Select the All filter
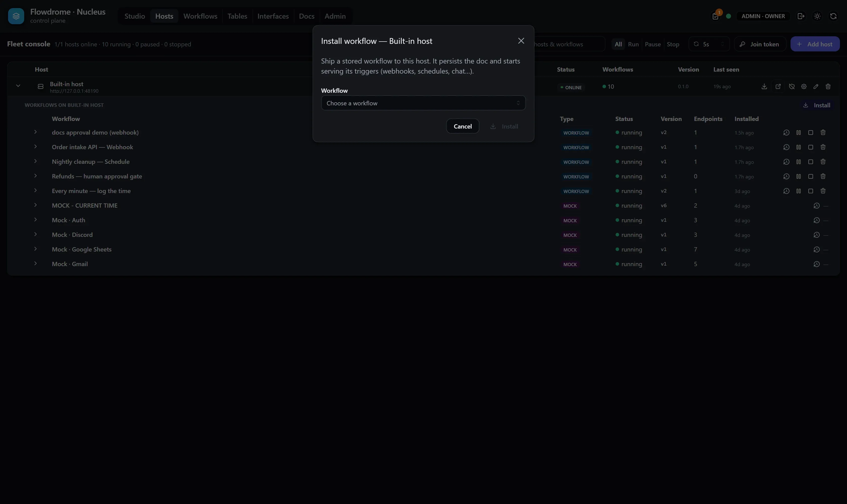This screenshot has height=504, width=847. (618, 44)
